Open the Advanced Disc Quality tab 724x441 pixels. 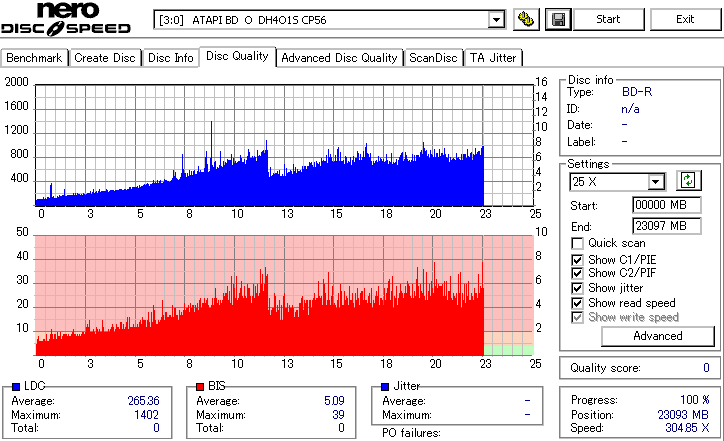(x=339, y=58)
